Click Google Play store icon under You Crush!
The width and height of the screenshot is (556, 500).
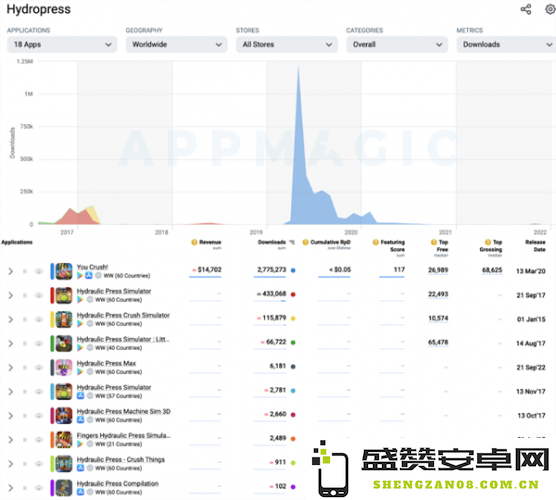80,276
